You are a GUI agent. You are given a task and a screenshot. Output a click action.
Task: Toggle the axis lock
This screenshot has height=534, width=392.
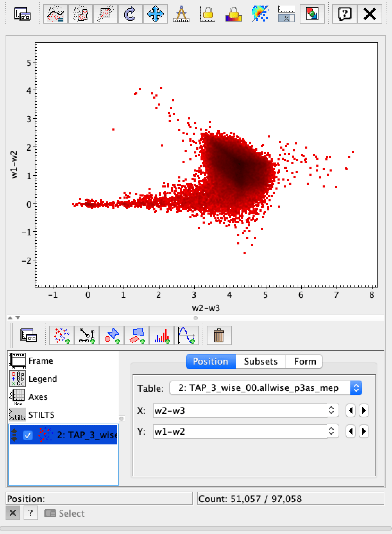pos(207,14)
